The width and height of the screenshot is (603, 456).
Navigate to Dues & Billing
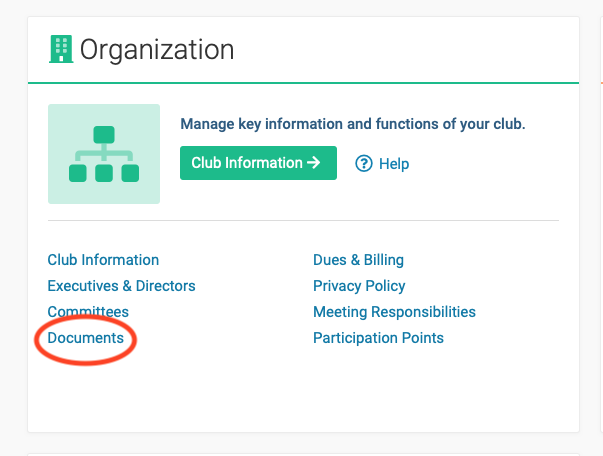tap(358, 260)
